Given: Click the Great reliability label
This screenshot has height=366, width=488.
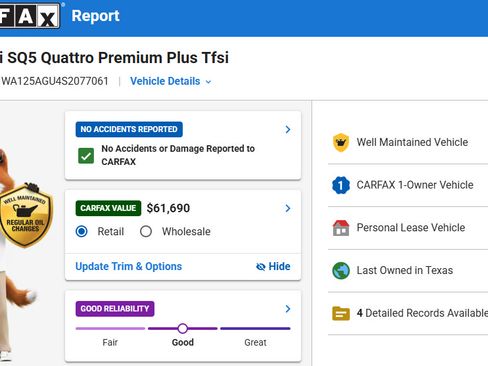Looking at the screenshot, I should coord(255,342).
